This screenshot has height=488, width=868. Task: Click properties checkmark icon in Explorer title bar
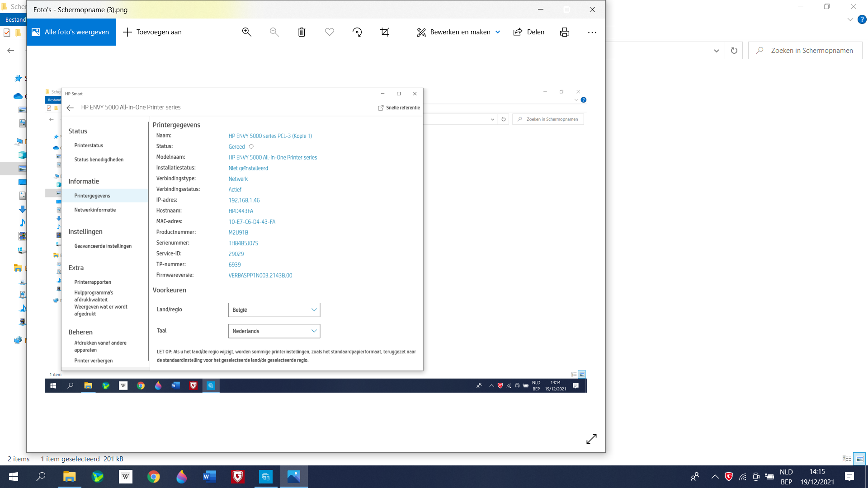point(7,32)
